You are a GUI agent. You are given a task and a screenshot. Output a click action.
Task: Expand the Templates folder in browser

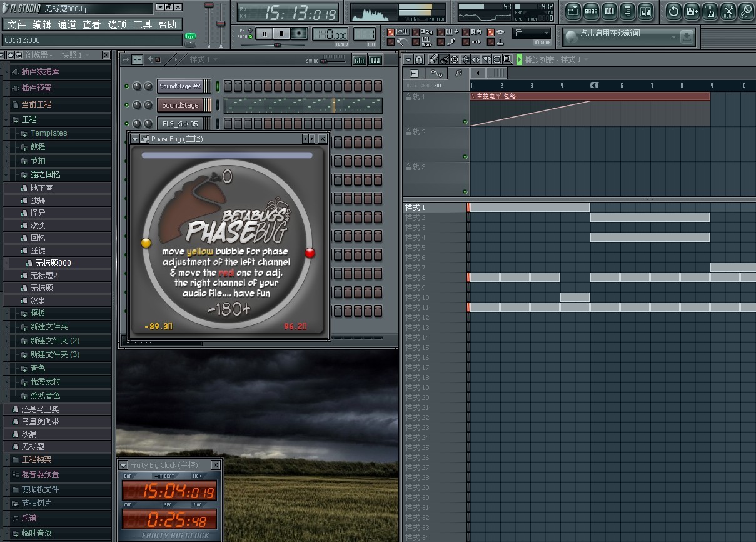pyautogui.click(x=49, y=133)
